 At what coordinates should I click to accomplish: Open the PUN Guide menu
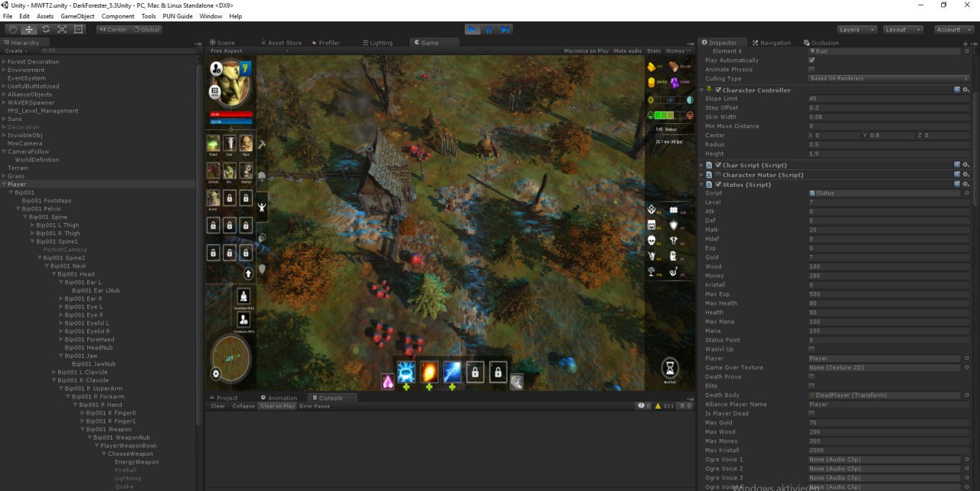pos(177,16)
